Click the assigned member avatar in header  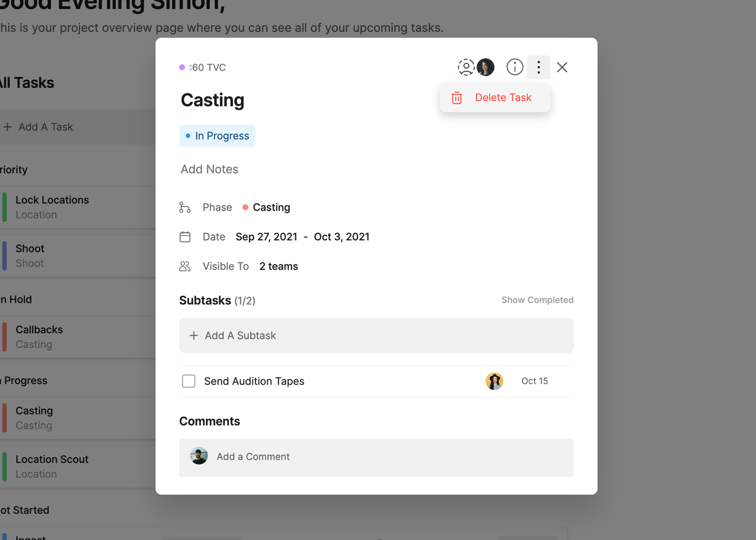[485, 67]
